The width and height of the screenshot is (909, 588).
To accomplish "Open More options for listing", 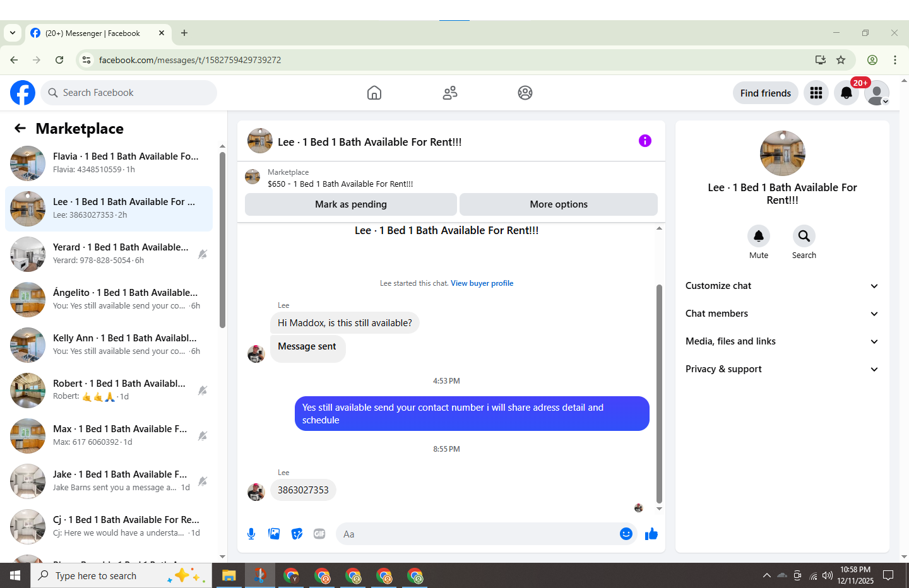I will 559,204.
